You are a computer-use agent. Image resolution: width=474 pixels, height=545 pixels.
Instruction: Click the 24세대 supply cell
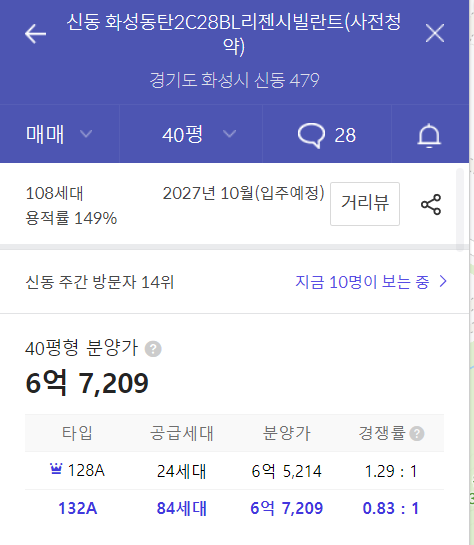[182, 471]
